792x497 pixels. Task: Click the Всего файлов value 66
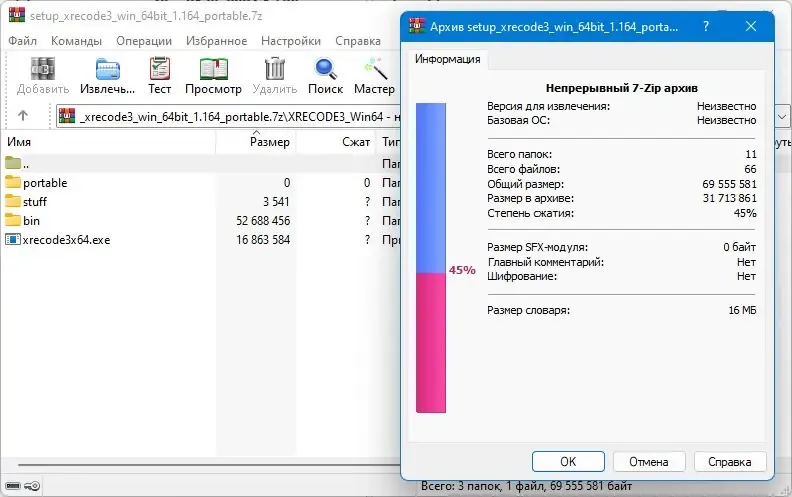[x=751, y=169]
